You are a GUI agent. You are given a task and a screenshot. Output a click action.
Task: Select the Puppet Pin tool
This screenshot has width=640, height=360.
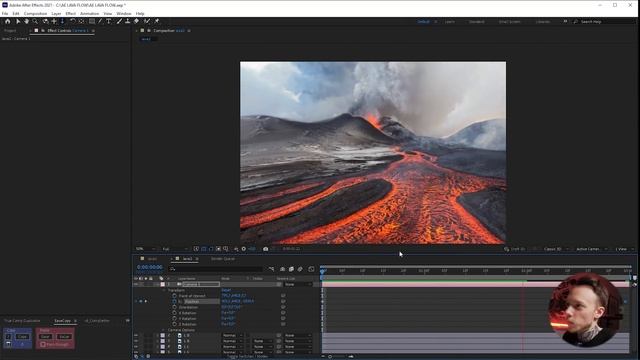click(157, 21)
